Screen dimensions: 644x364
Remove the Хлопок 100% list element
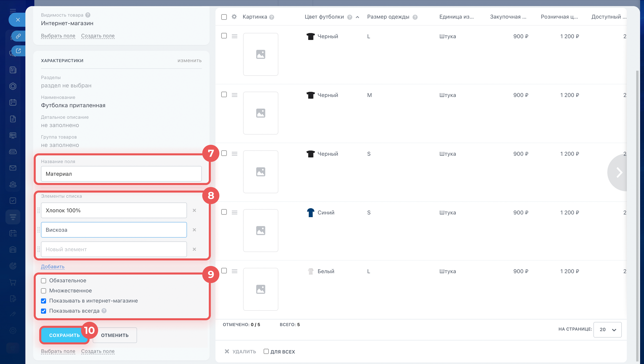(194, 210)
